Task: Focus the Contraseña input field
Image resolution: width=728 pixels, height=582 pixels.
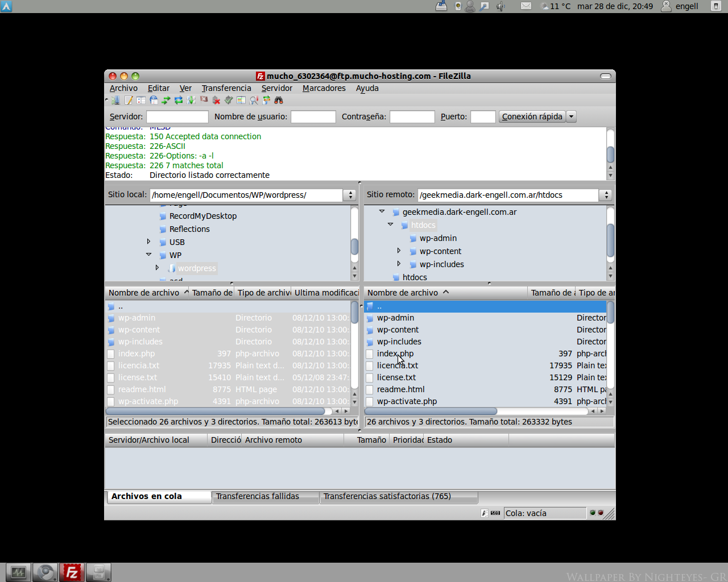Action: [x=412, y=117]
